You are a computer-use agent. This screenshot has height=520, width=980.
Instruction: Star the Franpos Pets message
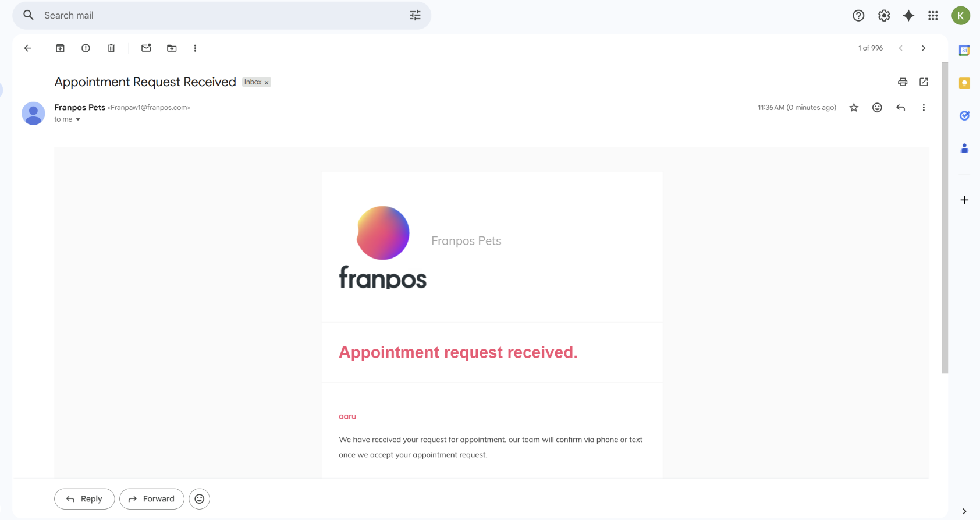coord(854,108)
